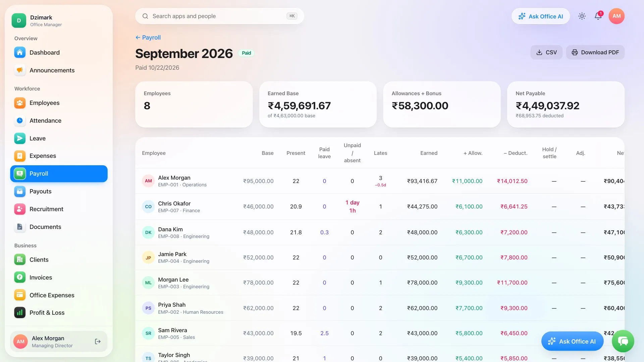Viewport: 644px width, 362px height.
Task: Click Dana Kim's DK avatar
Action: 148,233
